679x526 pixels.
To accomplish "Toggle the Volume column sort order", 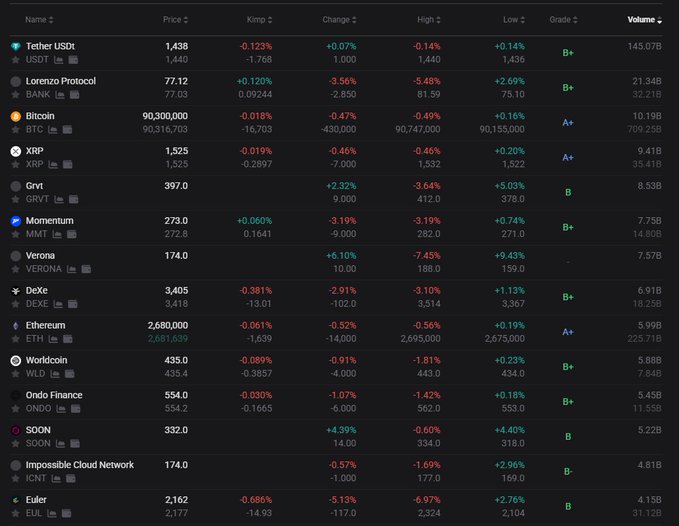I will [645, 19].
